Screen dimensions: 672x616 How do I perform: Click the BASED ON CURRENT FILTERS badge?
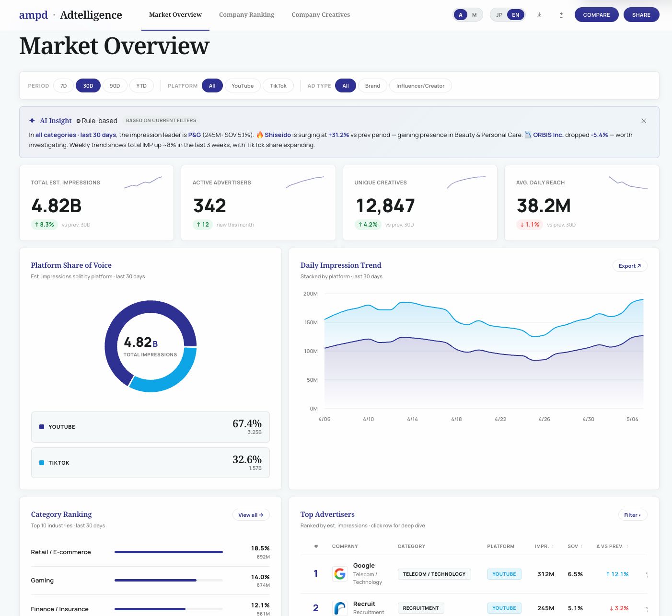(161, 121)
